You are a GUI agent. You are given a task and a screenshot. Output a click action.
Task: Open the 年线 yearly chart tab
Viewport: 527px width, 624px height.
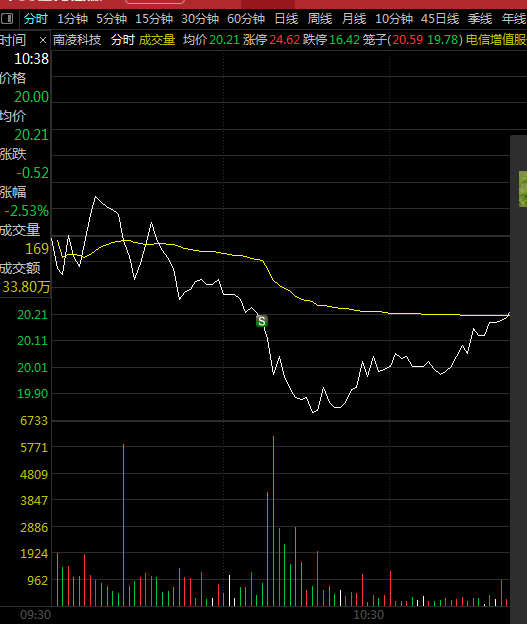[514, 19]
